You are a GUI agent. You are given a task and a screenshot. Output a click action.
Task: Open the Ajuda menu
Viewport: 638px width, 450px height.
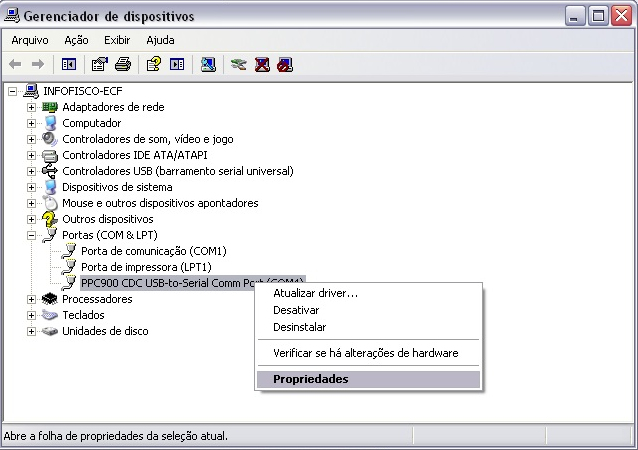click(160, 40)
